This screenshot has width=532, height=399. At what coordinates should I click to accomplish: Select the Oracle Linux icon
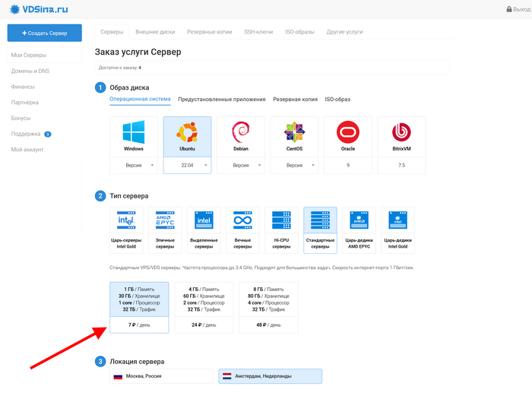(x=347, y=133)
